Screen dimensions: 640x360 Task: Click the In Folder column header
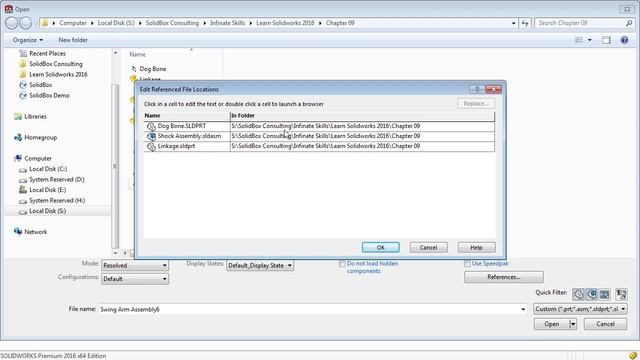(362, 116)
